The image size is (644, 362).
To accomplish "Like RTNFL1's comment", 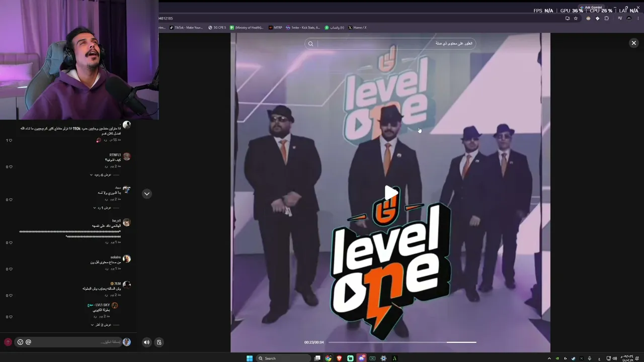I will tap(10, 167).
